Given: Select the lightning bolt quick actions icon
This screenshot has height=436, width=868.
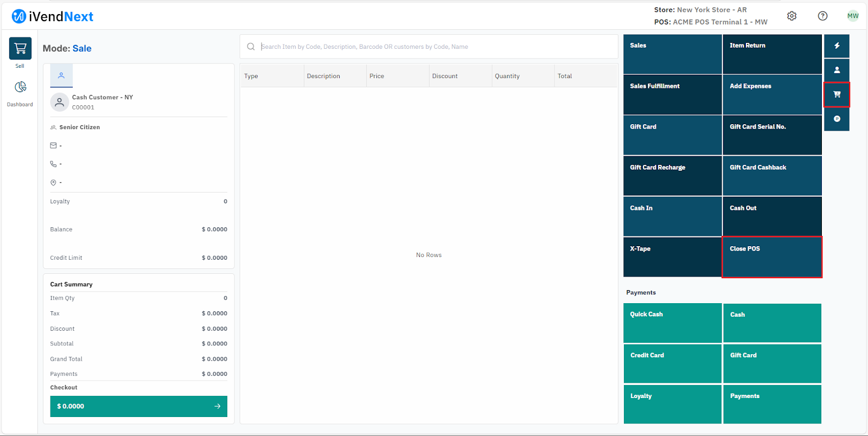Looking at the screenshot, I should coord(837,46).
